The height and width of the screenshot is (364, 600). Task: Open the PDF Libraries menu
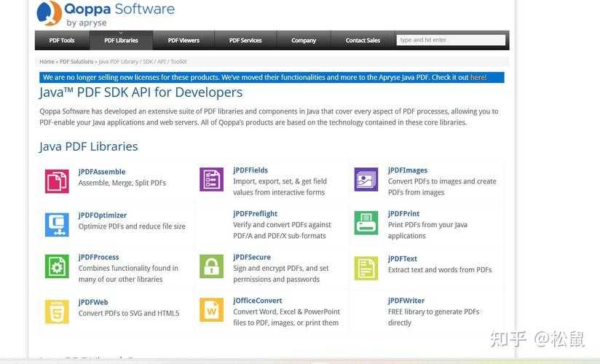pos(121,41)
